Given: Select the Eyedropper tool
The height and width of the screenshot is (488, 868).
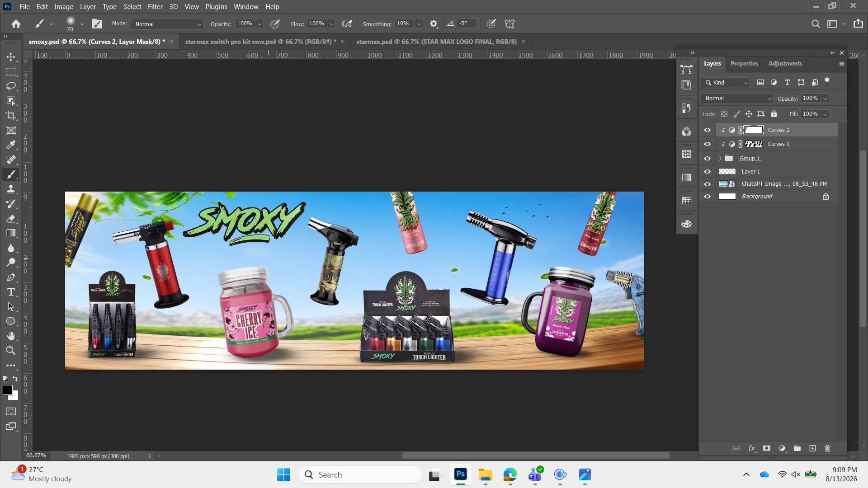Looking at the screenshot, I should pos(11,145).
